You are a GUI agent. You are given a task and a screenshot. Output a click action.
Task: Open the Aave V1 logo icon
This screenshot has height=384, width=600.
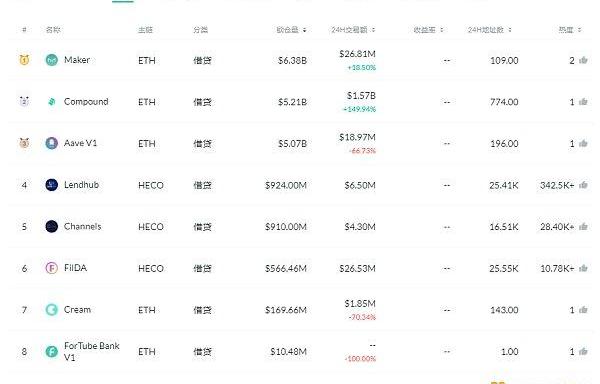pyautogui.click(x=52, y=143)
